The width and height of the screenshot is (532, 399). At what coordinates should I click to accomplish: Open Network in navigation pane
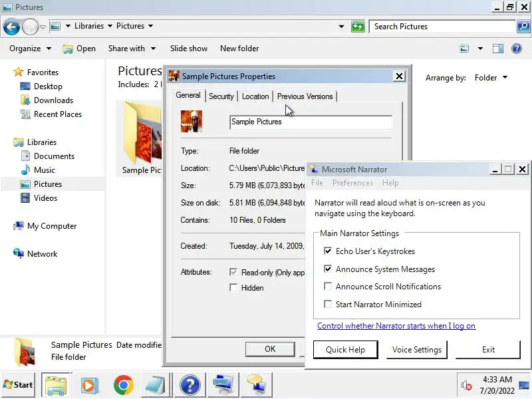(x=42, y=254)
